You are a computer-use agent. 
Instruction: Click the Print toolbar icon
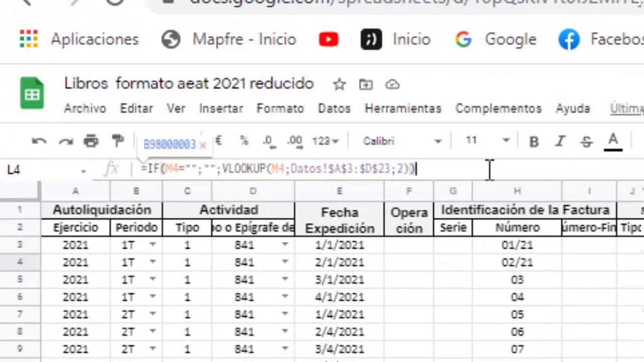pyautogui.click(x=91, y=141)
